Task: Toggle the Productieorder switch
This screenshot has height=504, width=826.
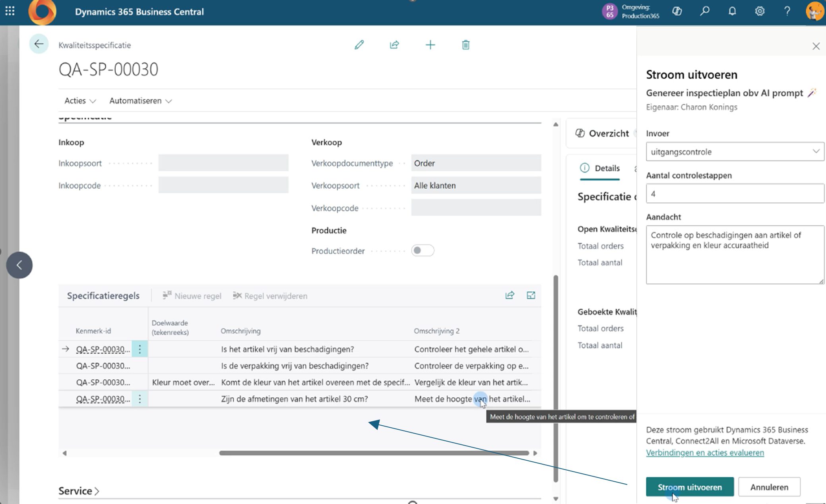Action: tap(423, 250)
